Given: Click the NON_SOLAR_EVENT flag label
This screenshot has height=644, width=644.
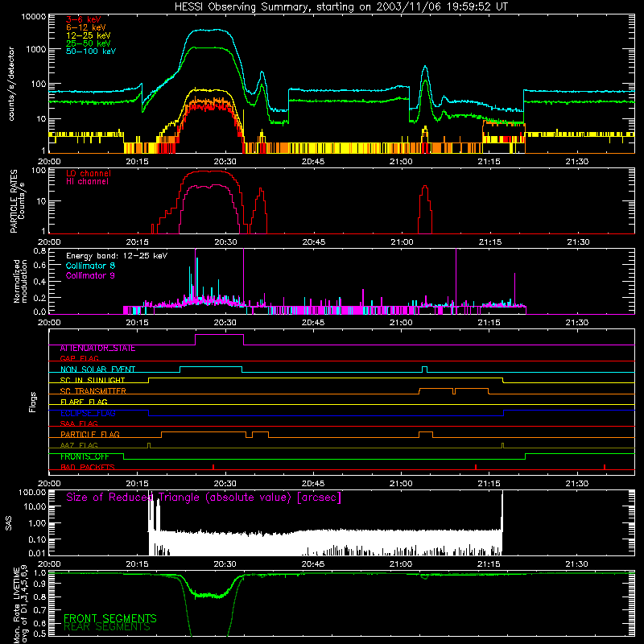Looking at the screenshot, I should click(97, 369).
